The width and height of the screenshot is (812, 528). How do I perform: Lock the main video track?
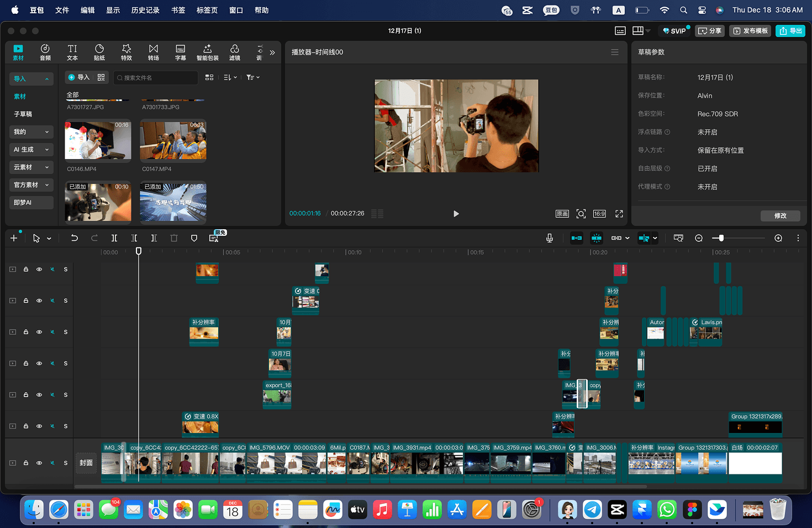point(26,463)
